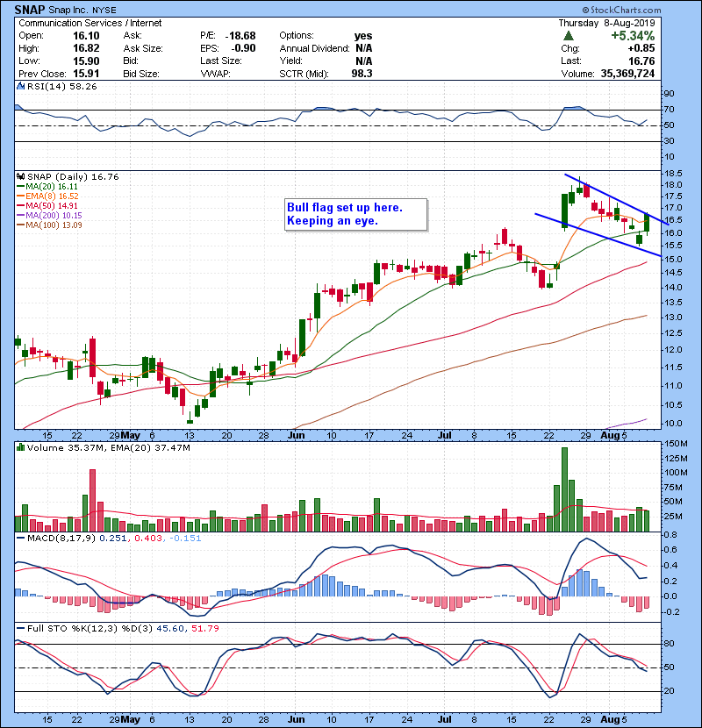Click the 18.5 price axis label

pos(673,174)
